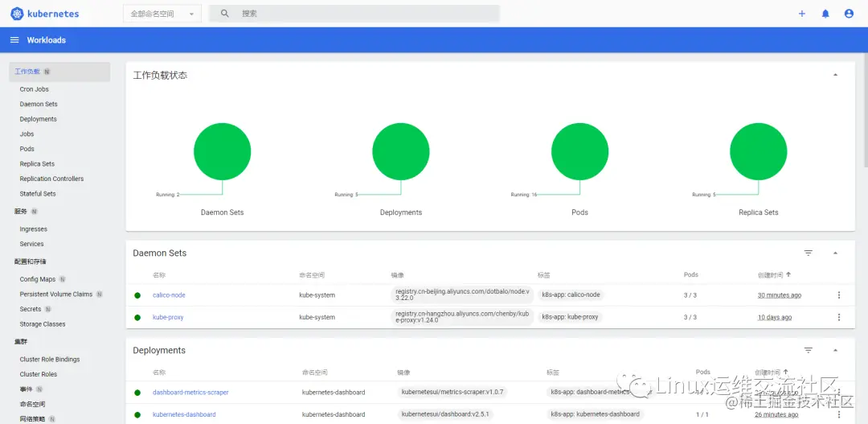Click the k8s-app: calico-node label chip
The height and width of the screenshot is (424, 868).
[x=571, y=294]
